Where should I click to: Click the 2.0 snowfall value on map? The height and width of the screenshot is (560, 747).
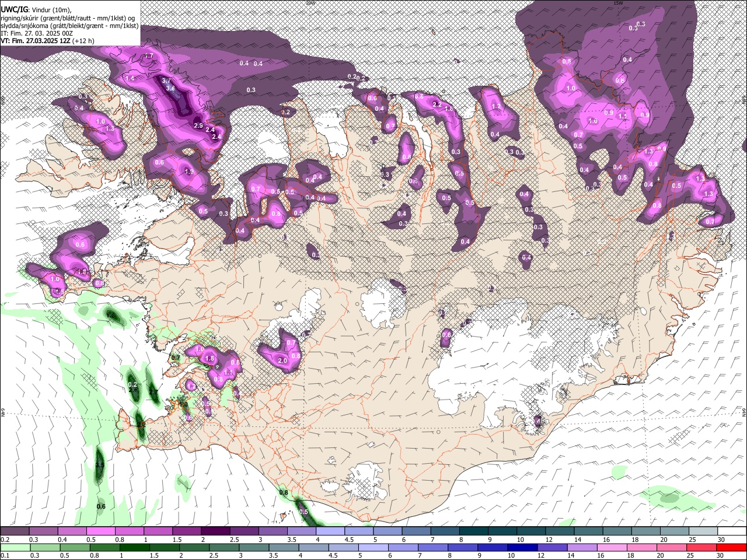(x=282, y=361)
